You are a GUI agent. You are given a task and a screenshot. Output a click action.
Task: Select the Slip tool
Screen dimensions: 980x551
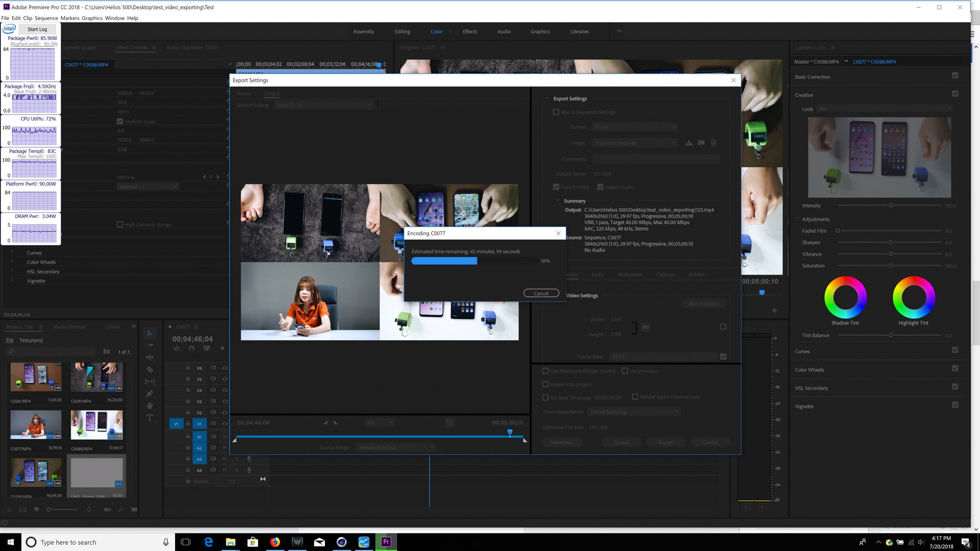(x=150, y=381)
